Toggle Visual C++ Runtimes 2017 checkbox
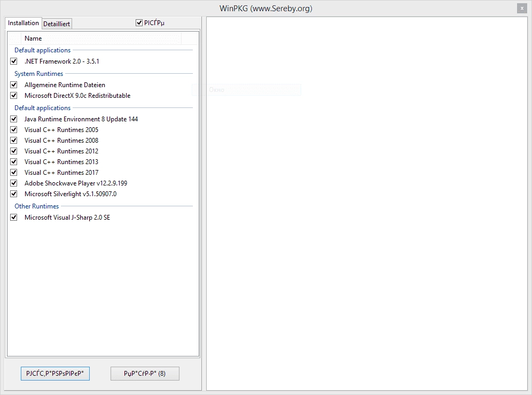 (x=13, y=173)
